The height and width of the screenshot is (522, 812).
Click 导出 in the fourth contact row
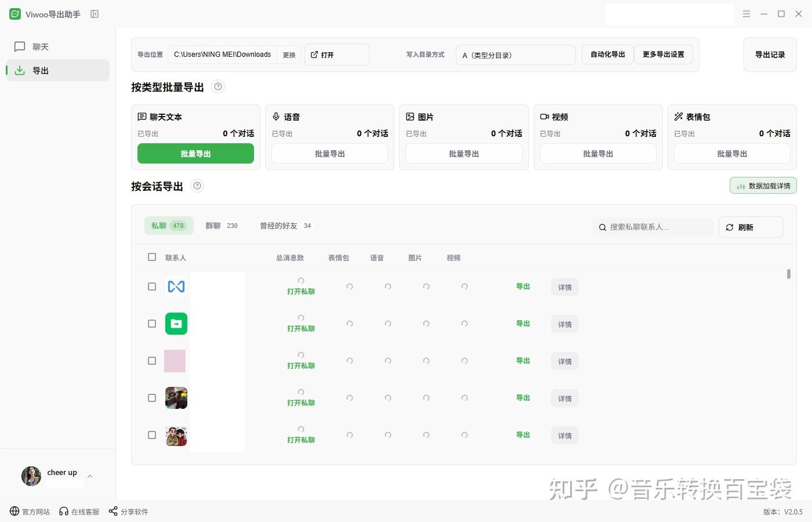pos(523,398)
